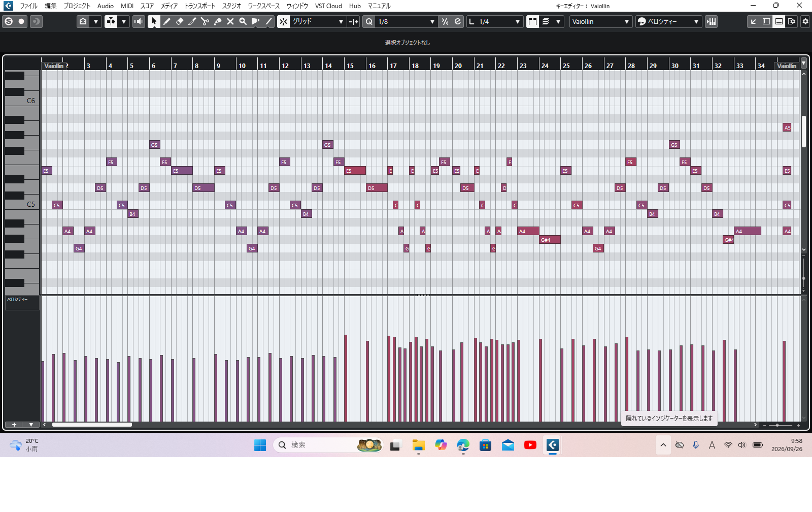Open the グリッド snap type dropdown

tap(318, 21)
